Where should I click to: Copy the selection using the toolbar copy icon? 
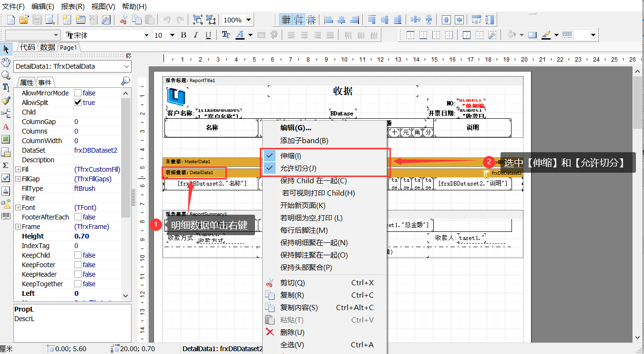[137, 20]
